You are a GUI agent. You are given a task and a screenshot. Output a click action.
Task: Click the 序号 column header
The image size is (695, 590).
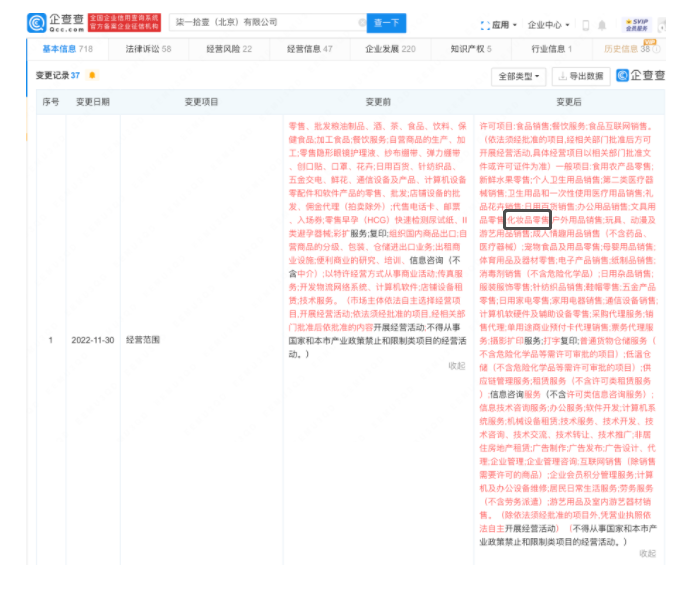pos(51,102)
